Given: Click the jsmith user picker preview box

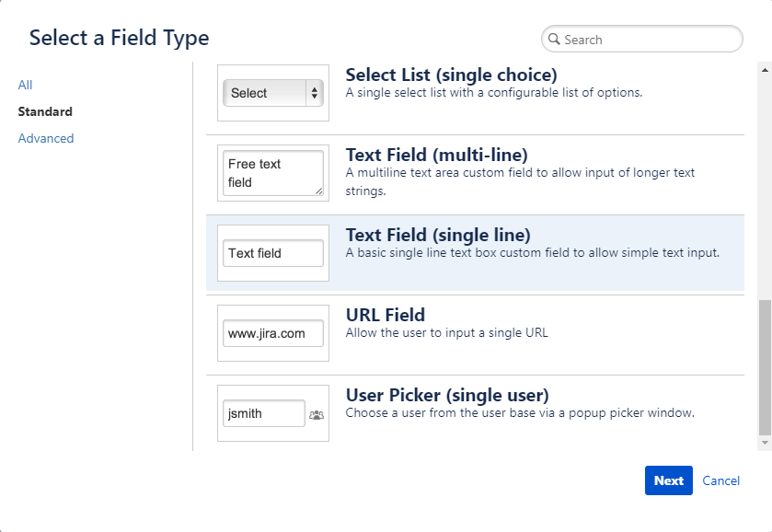Looking at the screenshot, I should pyautogui.click(x=263, y=413).
